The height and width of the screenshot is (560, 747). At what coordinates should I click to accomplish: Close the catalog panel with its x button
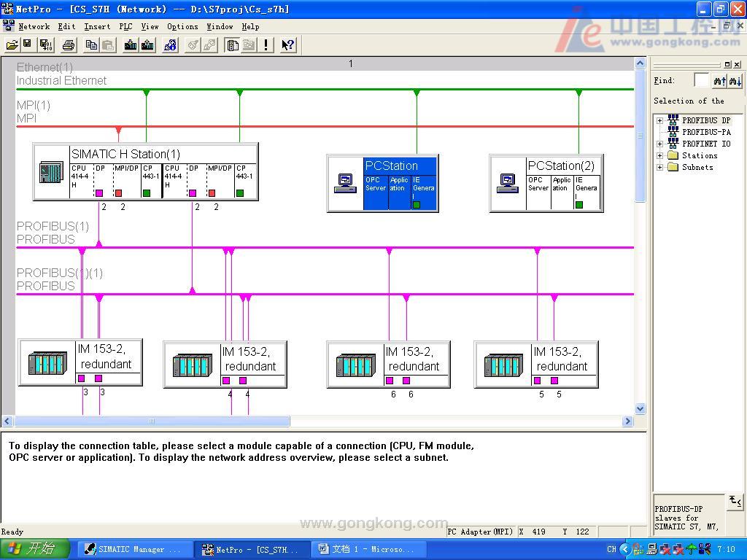[x=737, y=64]
